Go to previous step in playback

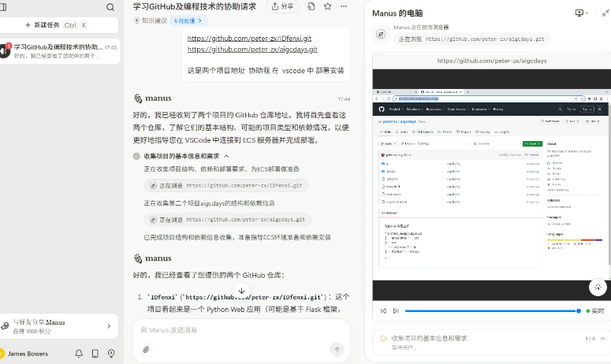(383, 310)
